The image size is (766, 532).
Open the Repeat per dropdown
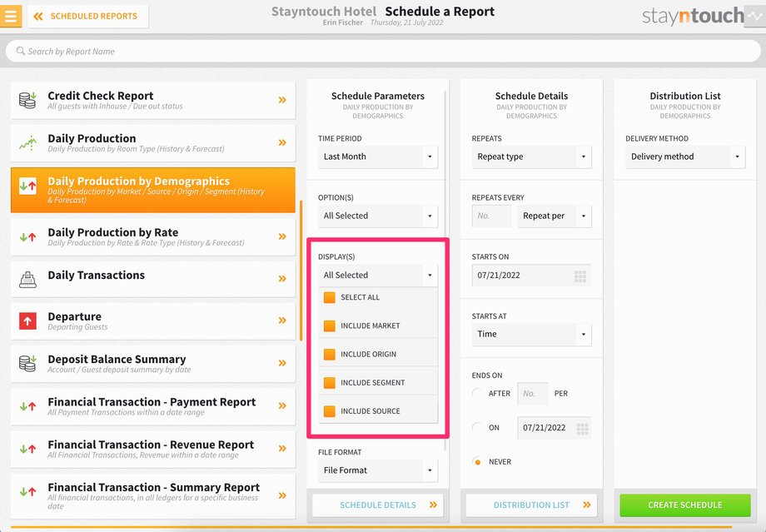tap(555, 216)
